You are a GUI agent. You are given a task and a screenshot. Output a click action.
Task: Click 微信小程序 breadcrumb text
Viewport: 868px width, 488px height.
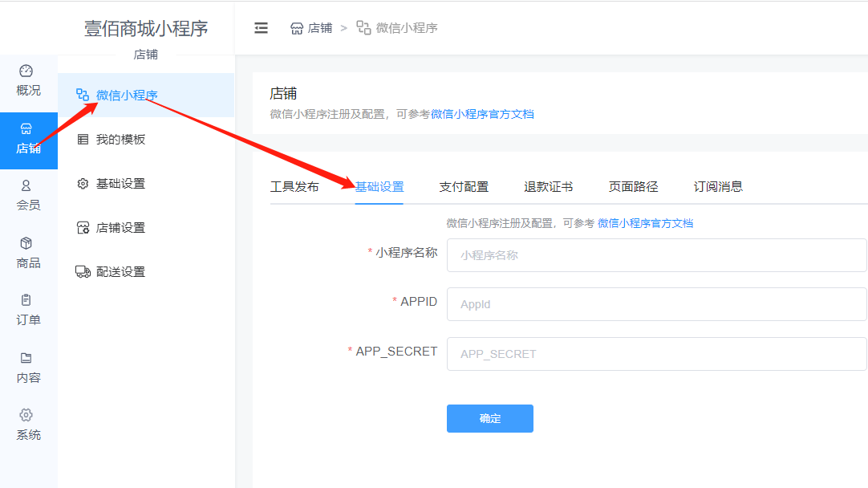pos(407,28)
